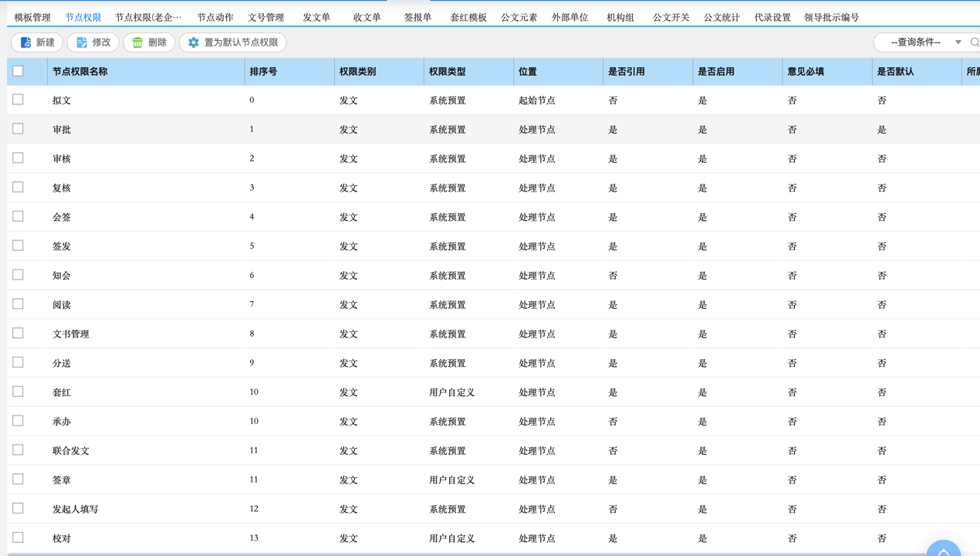
Task: Click the 删除 button label
Action: (157, 42)
